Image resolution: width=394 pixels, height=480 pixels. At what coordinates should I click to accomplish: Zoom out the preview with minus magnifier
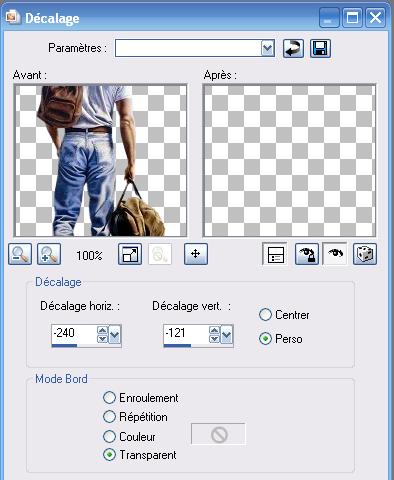click(x=20, y=254)
